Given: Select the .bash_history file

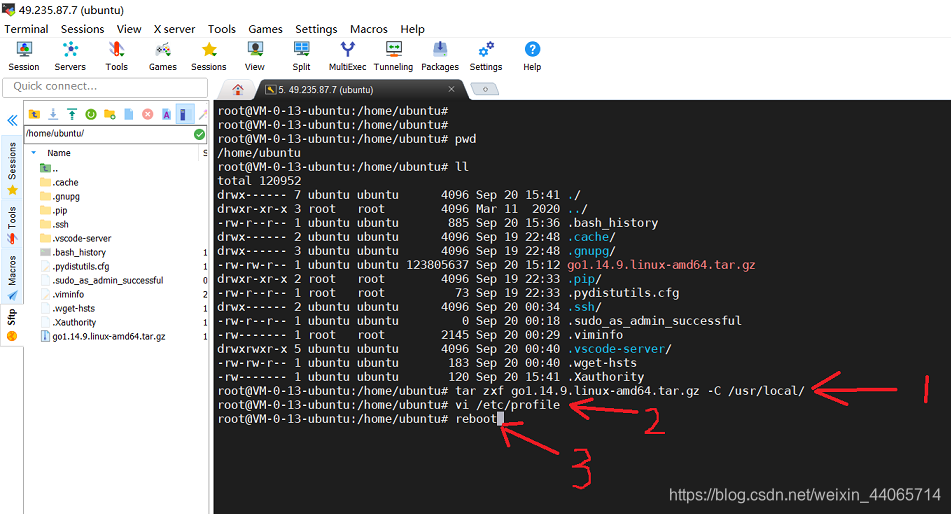Looking at the screenshot, I should pos(73,252).
